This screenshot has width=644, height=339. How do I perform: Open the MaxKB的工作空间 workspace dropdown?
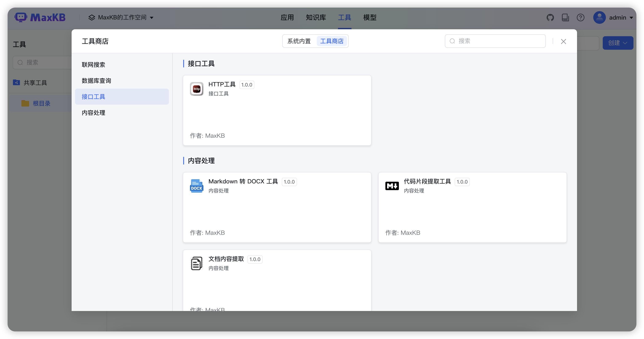coord(121,17)
